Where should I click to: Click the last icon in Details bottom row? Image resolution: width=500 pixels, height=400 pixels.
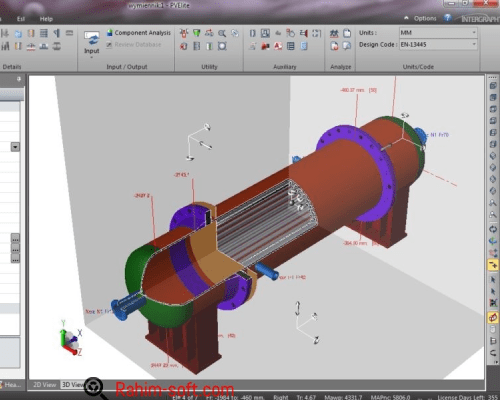tap(57, 46)
